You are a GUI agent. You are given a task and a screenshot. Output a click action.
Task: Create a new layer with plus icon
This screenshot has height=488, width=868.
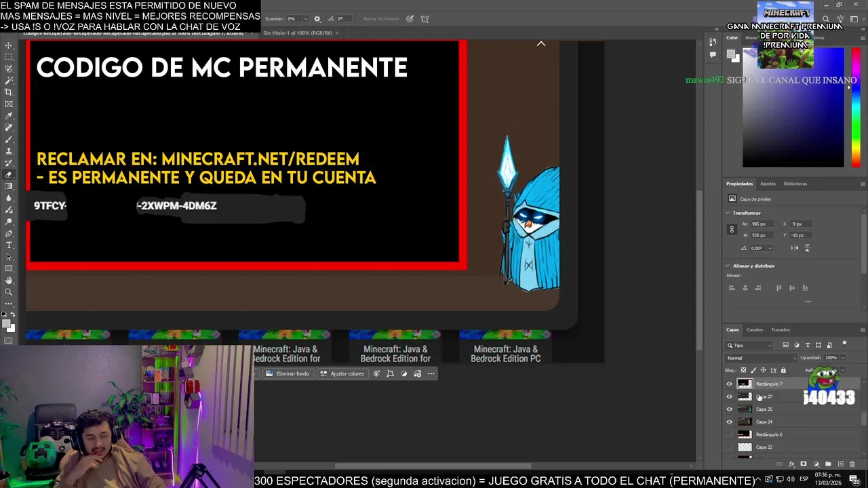[x=840, y=464]
